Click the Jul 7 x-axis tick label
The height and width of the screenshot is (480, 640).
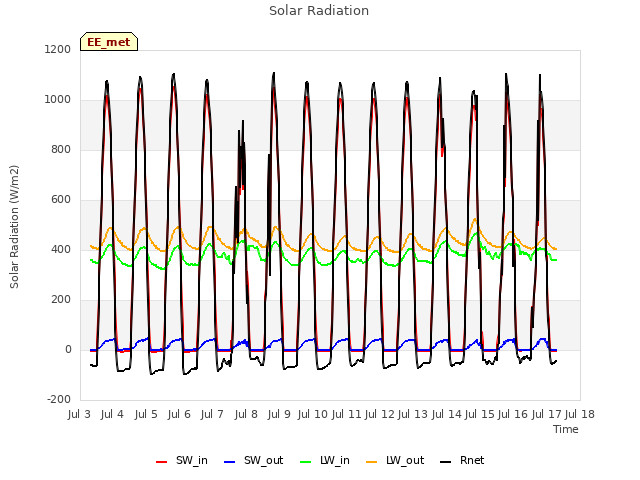click(x=212, y=414)
